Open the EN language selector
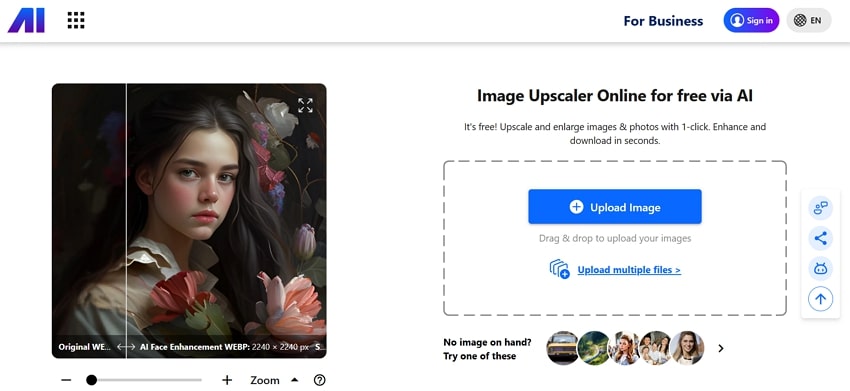Screen dimensions: 850x391 (x=808, y=21)
